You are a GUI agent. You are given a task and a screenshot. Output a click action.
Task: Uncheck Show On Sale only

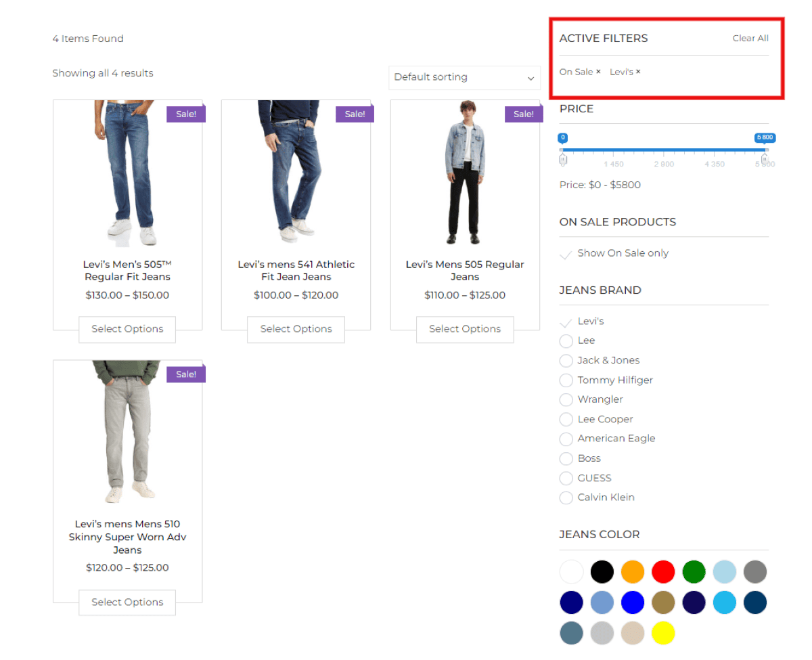(566, 255)
